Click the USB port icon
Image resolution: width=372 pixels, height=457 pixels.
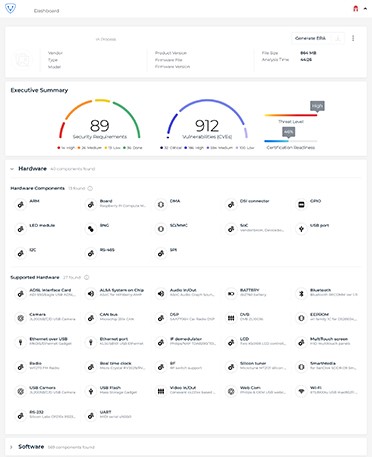pyautogui.click(x=301, y=229)
